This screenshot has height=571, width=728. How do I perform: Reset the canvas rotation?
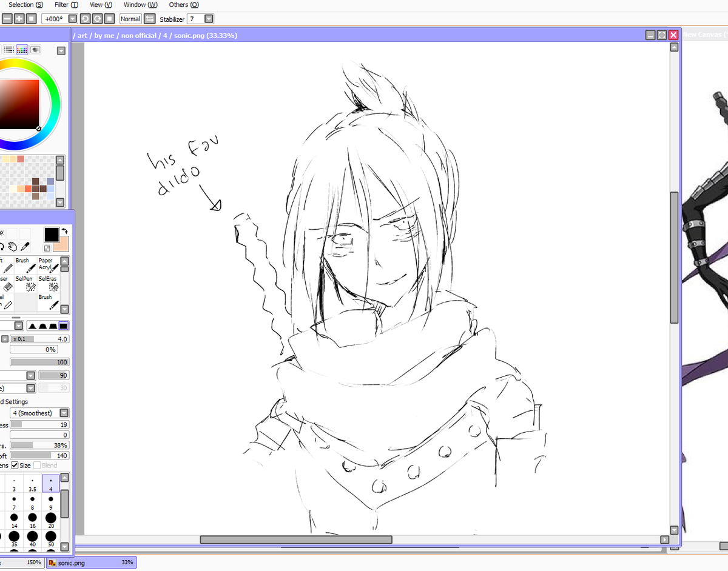click(109, 19)
